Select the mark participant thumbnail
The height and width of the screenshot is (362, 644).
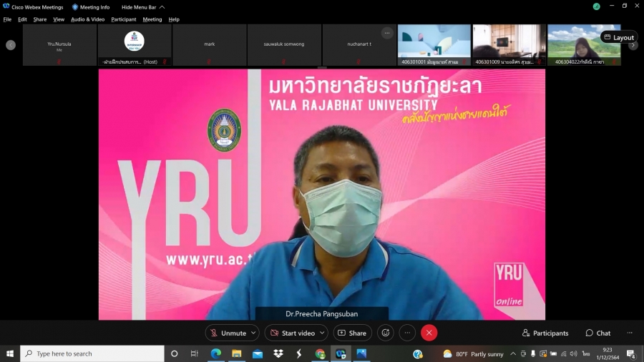(x=209, y=45)
